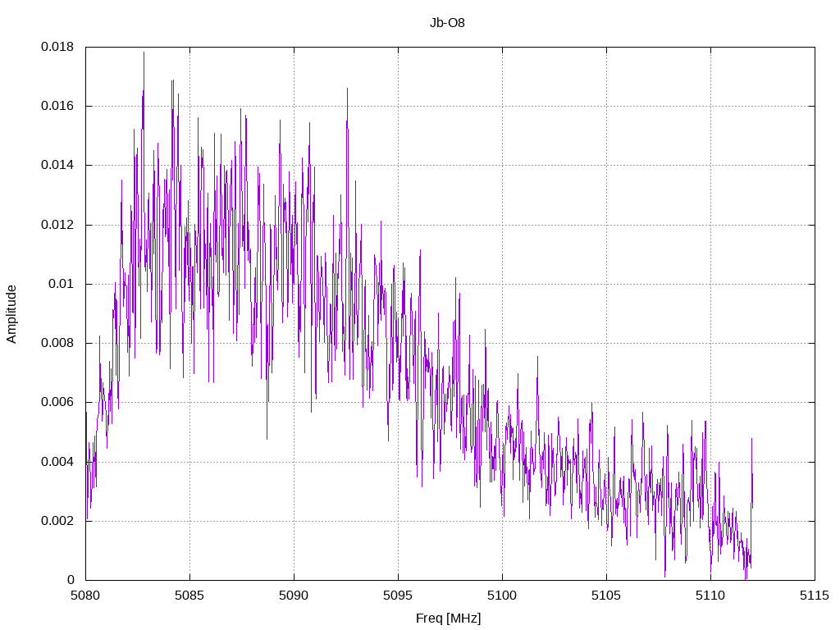Viewport: 840px width, 630px height.
Task: Click y-axis tick label 0.016
Action: [x=57, y=106]
